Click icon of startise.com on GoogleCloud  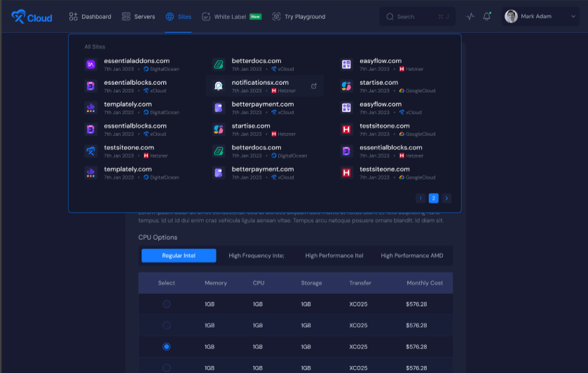point(346,86)
